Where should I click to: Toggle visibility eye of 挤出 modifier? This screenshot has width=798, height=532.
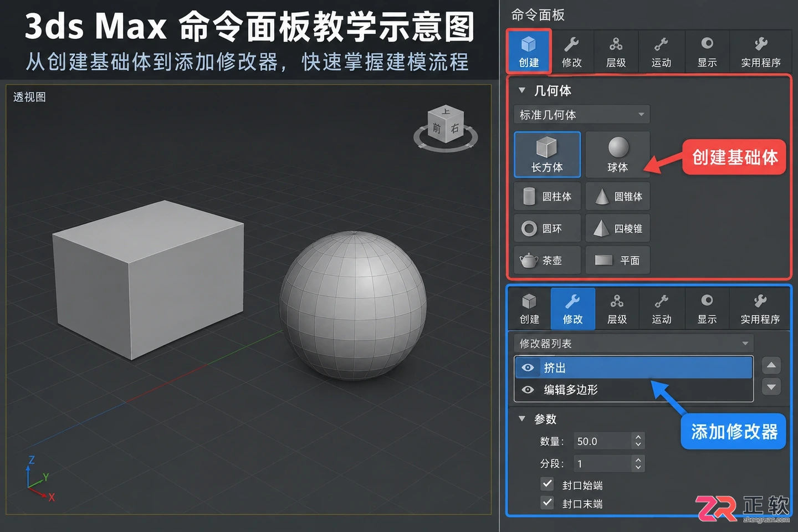[528, 367]
